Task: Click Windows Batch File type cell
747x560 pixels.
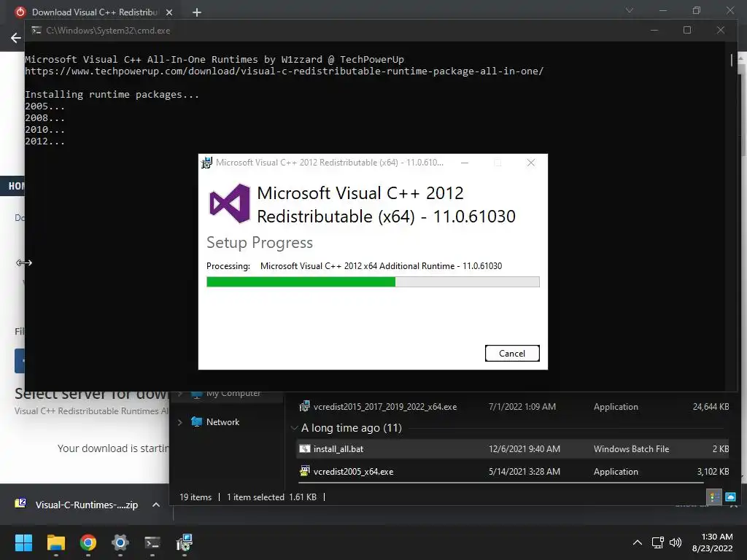Action: click(631, 449)
